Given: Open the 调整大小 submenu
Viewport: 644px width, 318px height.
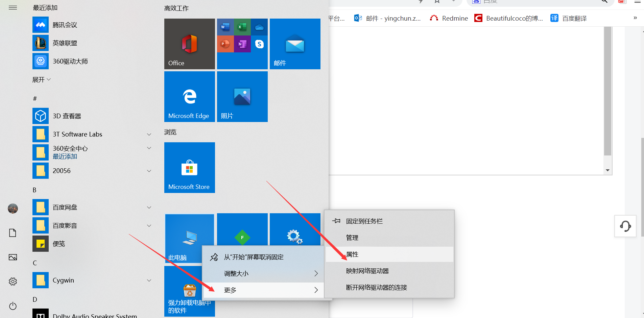Looking at the screenshot, I should click(263, 273).
